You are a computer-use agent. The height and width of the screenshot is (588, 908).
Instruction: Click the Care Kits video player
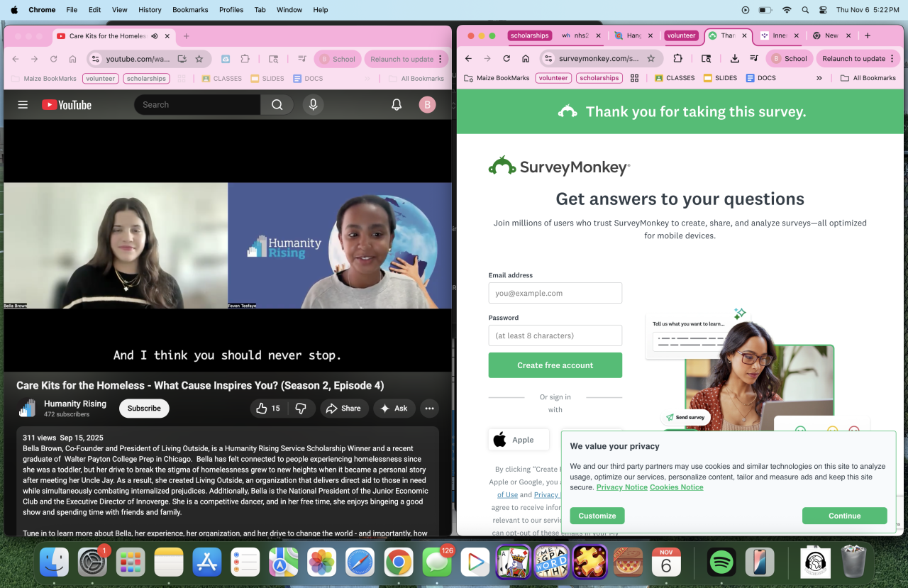pos(228,245)
